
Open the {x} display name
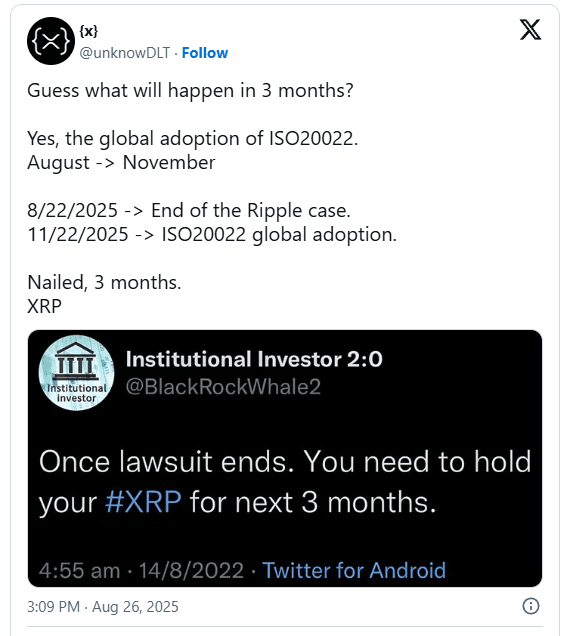pos(88,31)
